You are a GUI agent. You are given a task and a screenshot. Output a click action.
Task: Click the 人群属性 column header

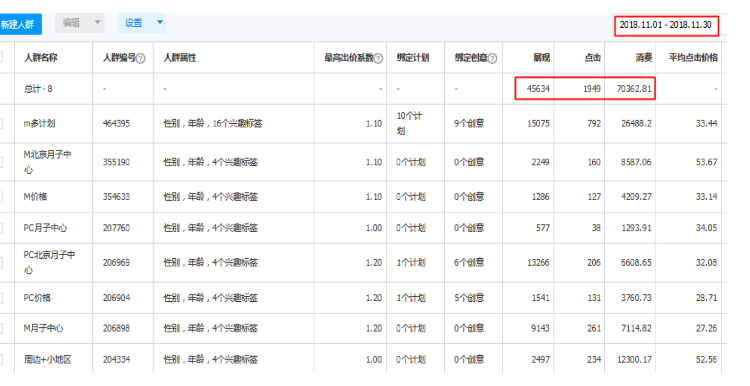[180, 58]
